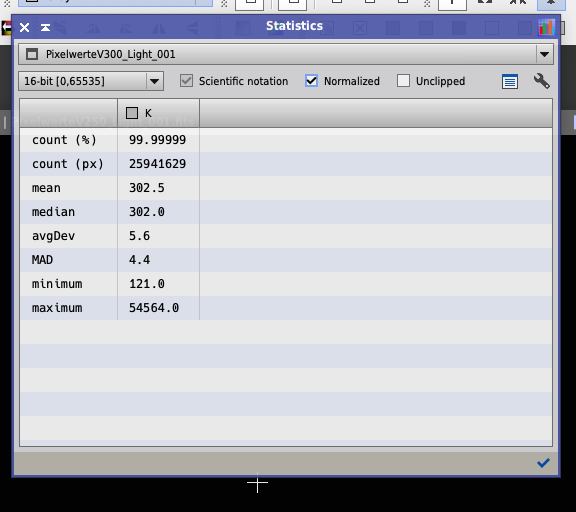Uncheck the Normalized checkbox
The image size is (576, 512).
(311, 81)
